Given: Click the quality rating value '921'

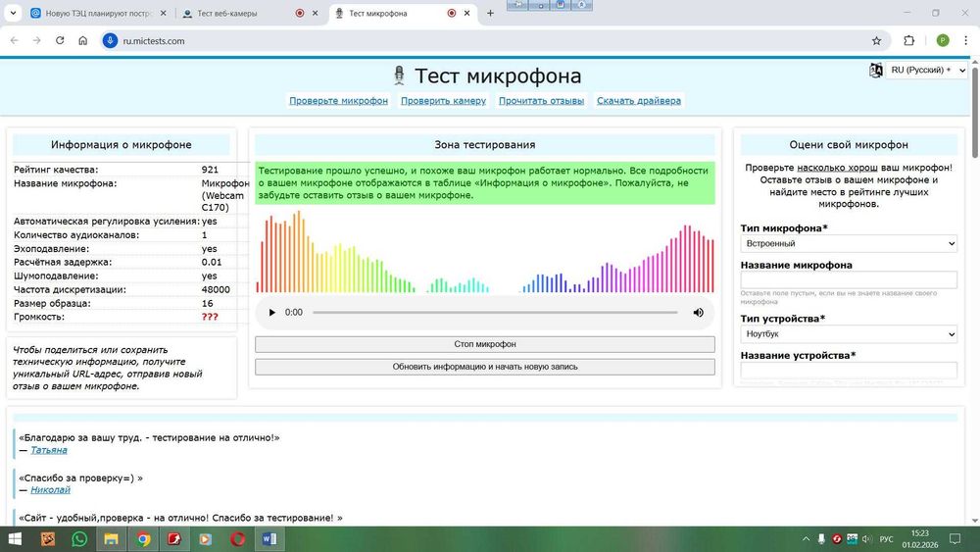Looking at the screenshot, I should click(210, 170).
